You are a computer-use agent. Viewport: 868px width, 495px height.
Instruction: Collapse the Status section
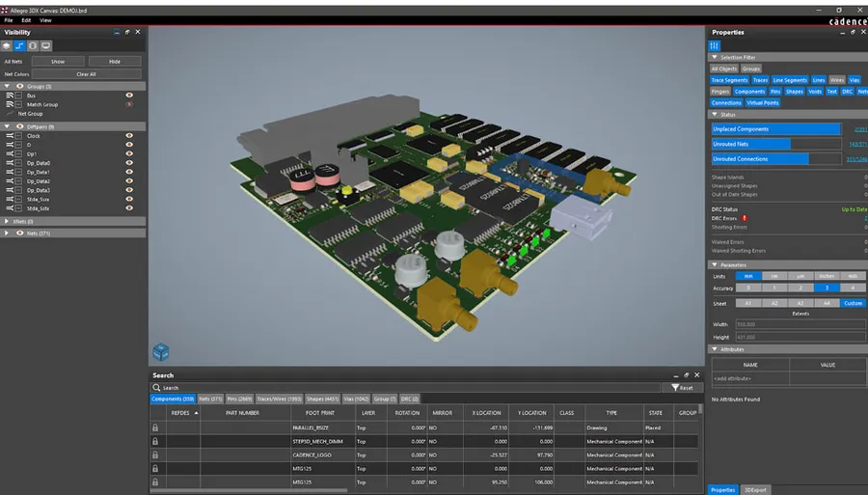[714, 114]
